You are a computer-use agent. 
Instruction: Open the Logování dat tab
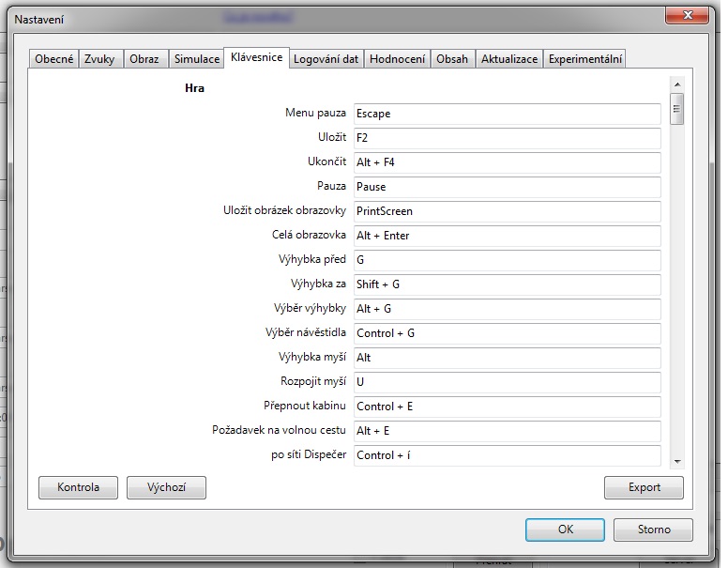[326, 59]
